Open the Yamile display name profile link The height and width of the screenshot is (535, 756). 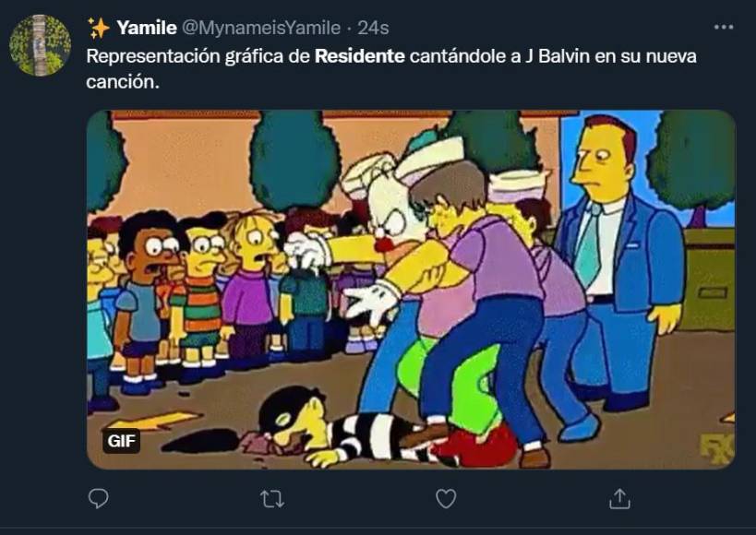point(147,28)
